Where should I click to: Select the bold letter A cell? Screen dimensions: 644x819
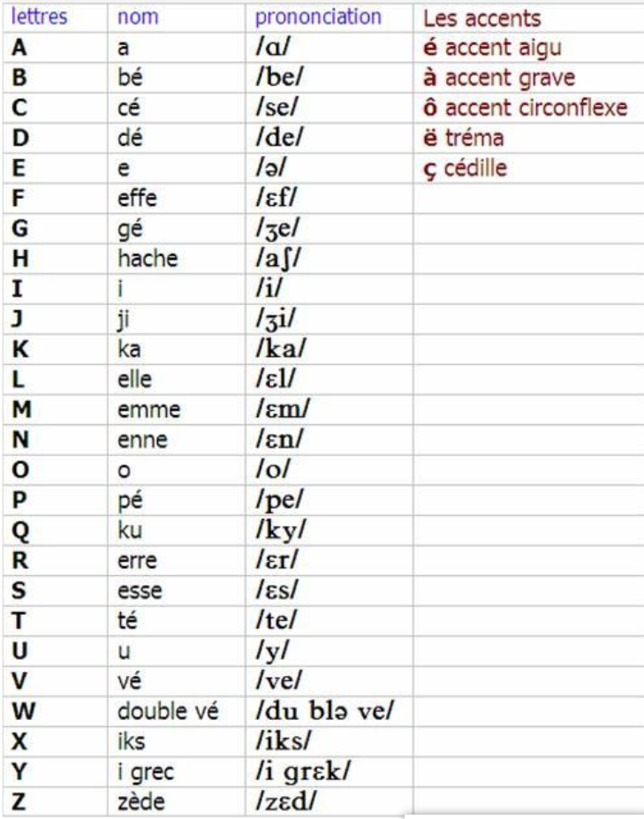tap(19, 49)
